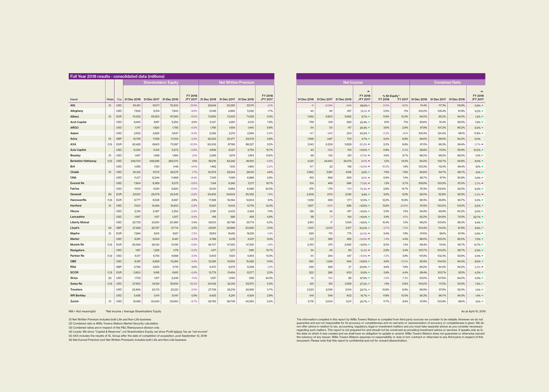Click the purple down arrow beside 47.5%

click(x=369, y=156)
